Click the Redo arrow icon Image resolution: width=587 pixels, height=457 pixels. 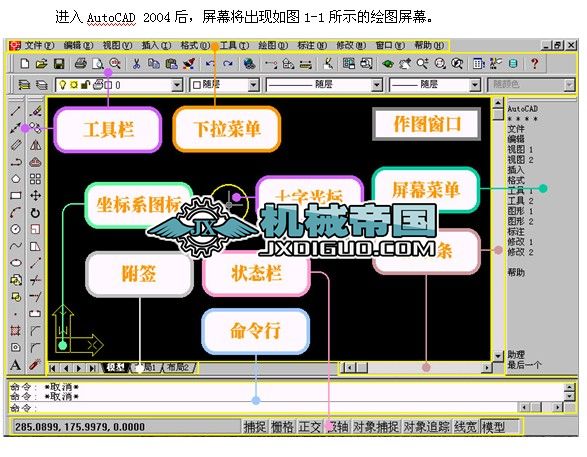(x=228, y=64)
